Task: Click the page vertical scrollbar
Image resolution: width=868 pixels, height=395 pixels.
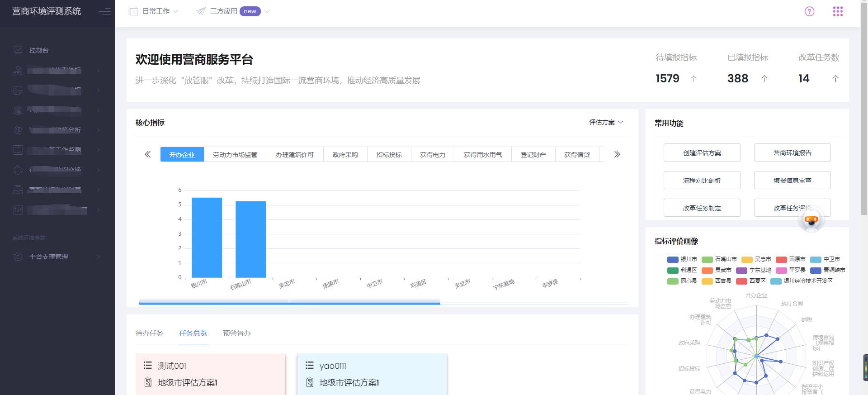Action: pos(864,109)
